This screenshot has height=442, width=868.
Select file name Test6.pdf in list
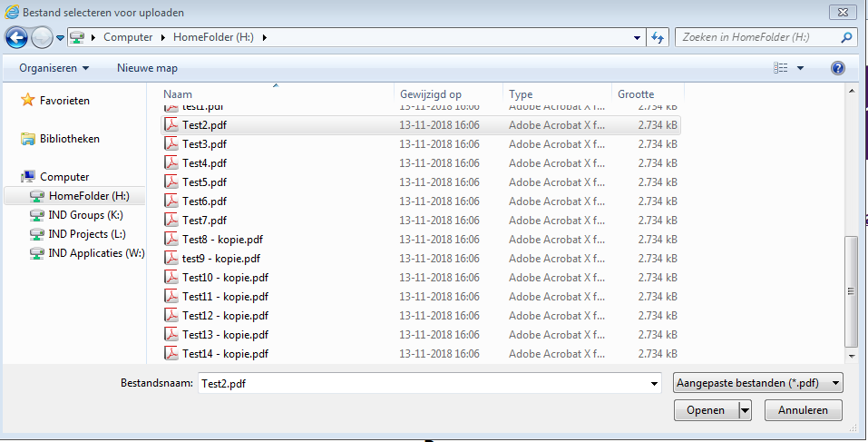(204, 201)
